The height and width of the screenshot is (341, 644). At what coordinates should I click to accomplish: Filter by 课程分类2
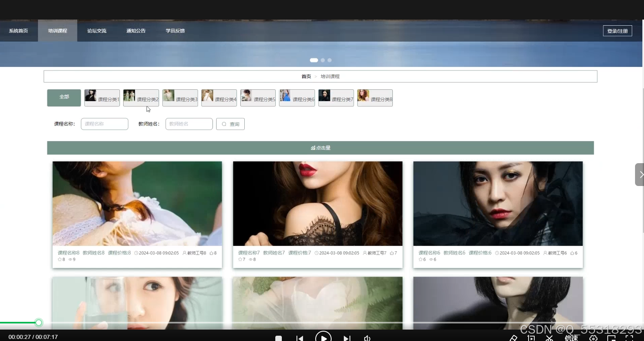click(x=141, y=98)
